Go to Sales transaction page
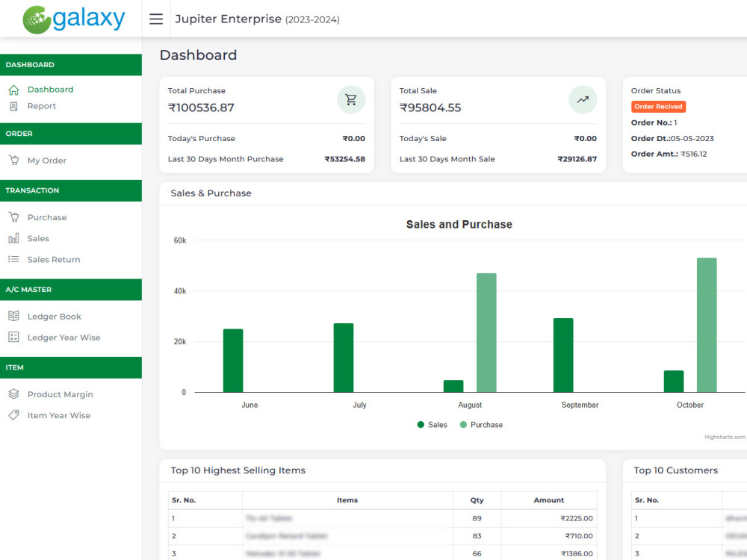Viewport: 747px width, 560px height. [x=38, y=238]
